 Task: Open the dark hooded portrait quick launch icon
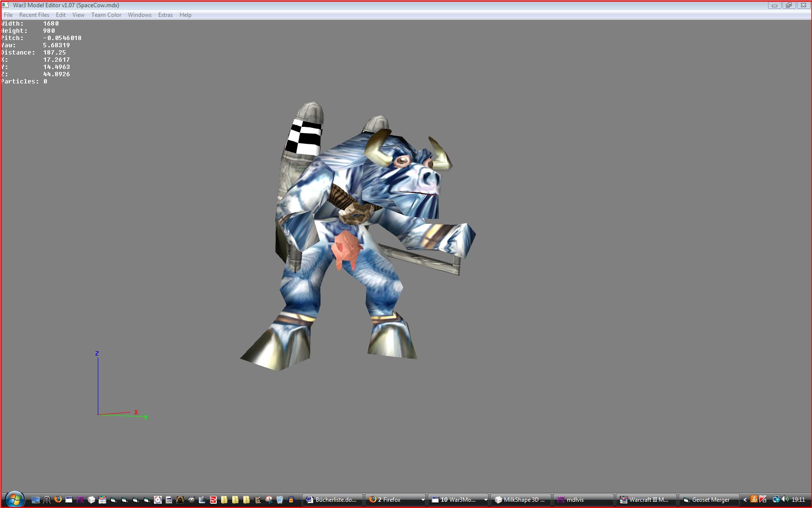click(180, 500)
